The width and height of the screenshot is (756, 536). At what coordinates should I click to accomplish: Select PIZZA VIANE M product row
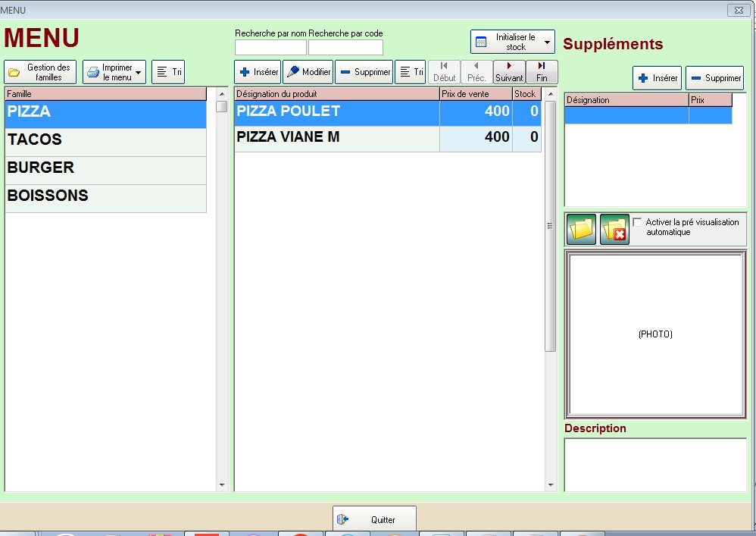(x=388, y=137)
